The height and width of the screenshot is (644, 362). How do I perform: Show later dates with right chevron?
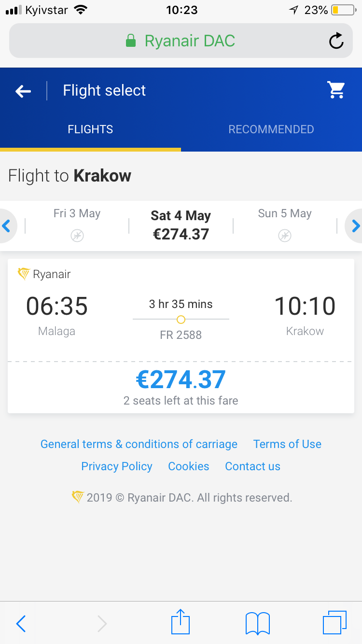coord(355,225)
